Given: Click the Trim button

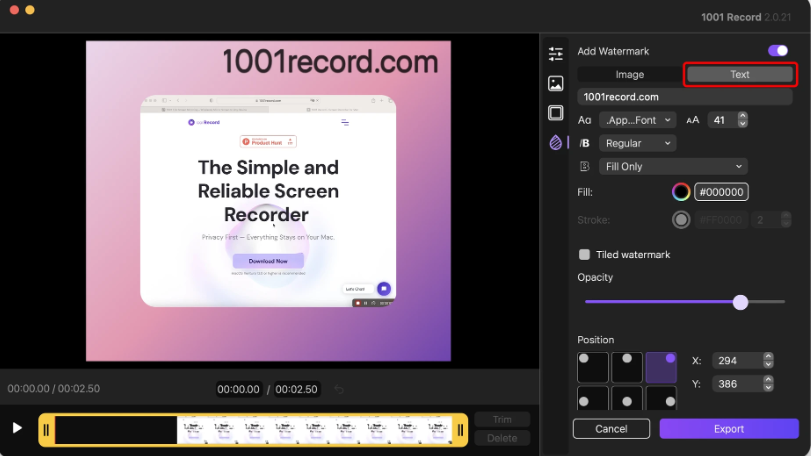Looking at the screenshot, I should coord(502,419).
